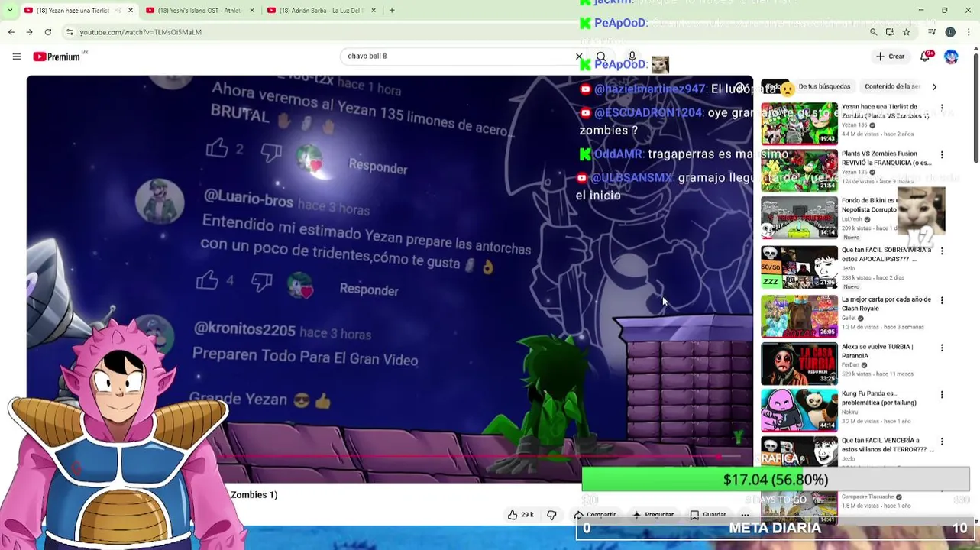
Task: Open the Alexa se vuelve TURBIA thumbnail
Action: click(x=799, y=364)
